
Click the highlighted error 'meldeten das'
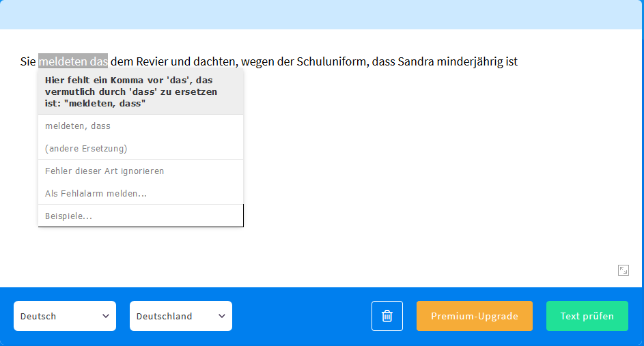click(73, 61)
